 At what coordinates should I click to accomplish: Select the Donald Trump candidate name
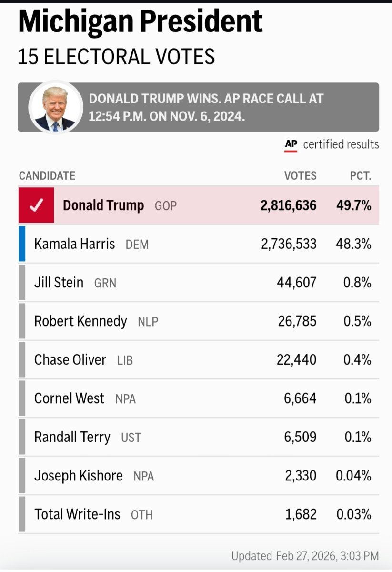point(103,205)
